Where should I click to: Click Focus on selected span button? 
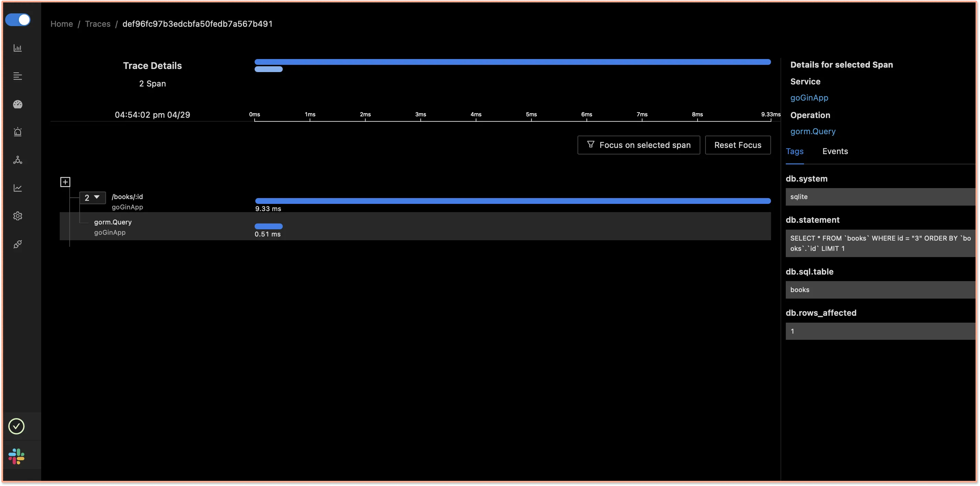638,145
